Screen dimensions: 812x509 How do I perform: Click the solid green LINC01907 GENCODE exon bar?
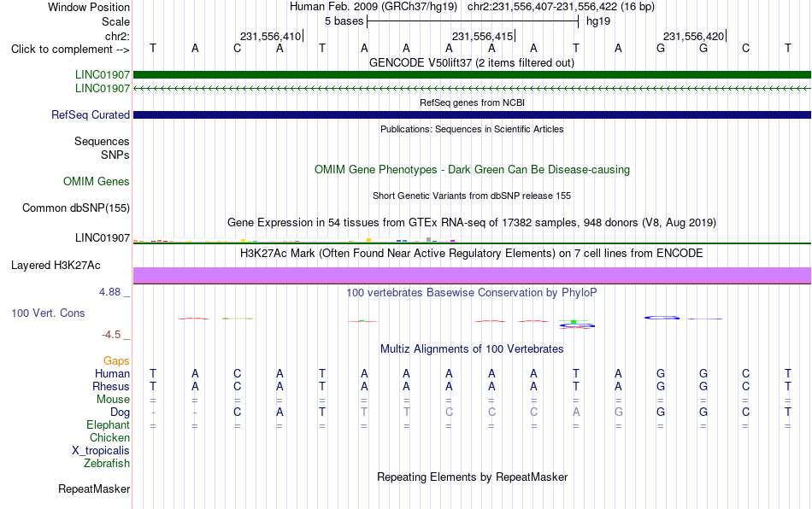coord(472,74)
